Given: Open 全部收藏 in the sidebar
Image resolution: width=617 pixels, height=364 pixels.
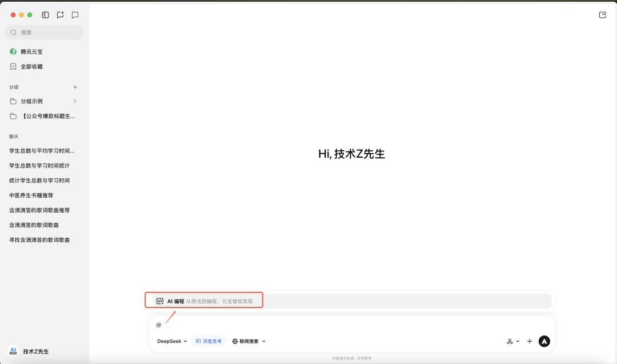Looking at the screenshot, I should click(x=45, y=66).
